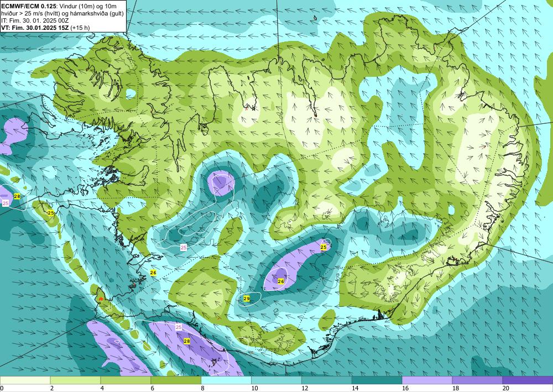Pick the 8–10 m/s light cyan legend swatch
This screenshot has height=392, width=553.
click(x=226, y=380)
